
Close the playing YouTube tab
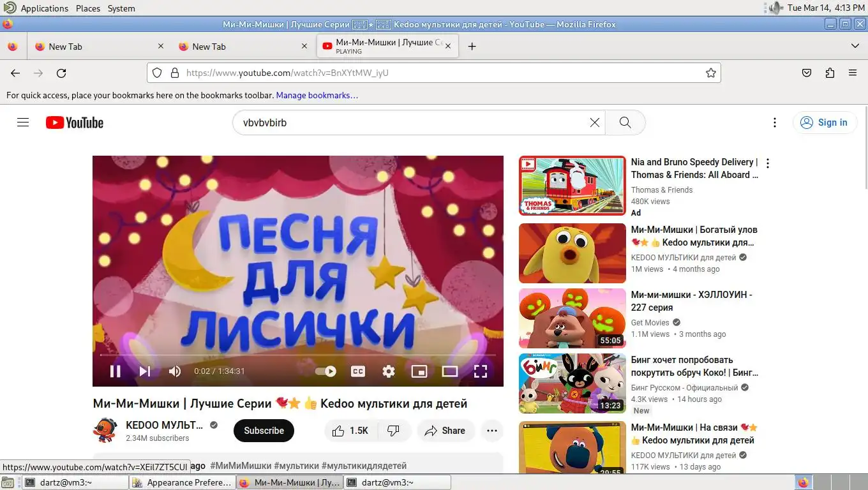(448, 46)
